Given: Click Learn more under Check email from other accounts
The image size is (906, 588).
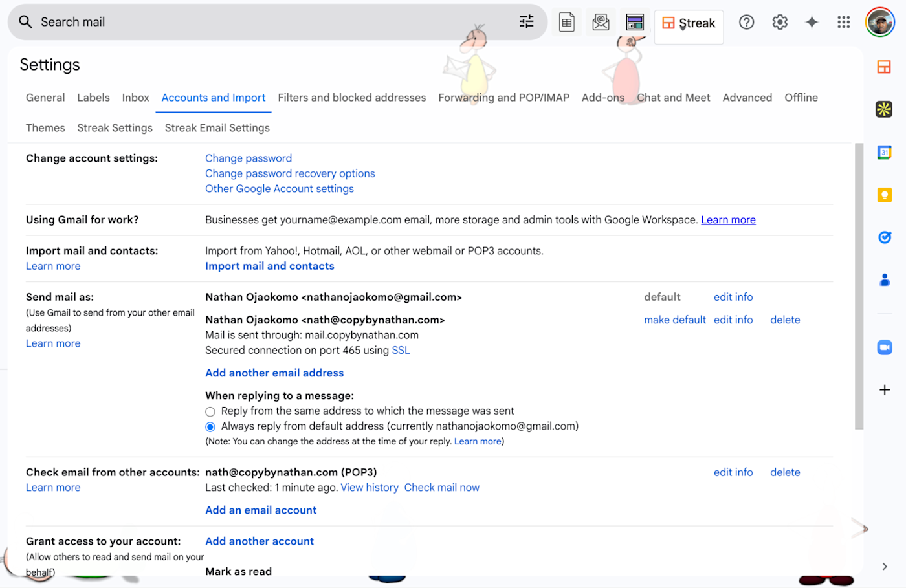Looking at the screenshot, I should 53,488.
